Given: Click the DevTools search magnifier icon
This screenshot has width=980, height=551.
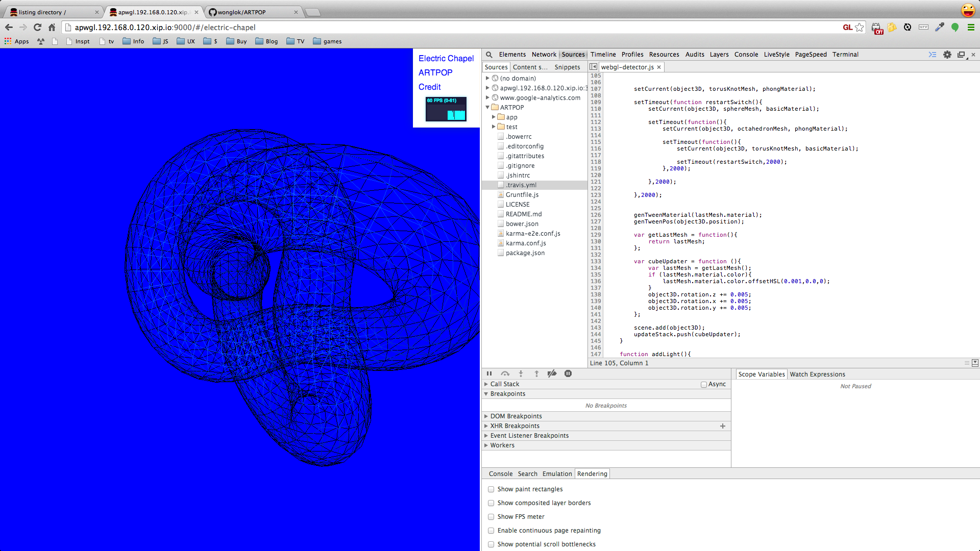Looking at the screenshot, I should click(489, 55).
